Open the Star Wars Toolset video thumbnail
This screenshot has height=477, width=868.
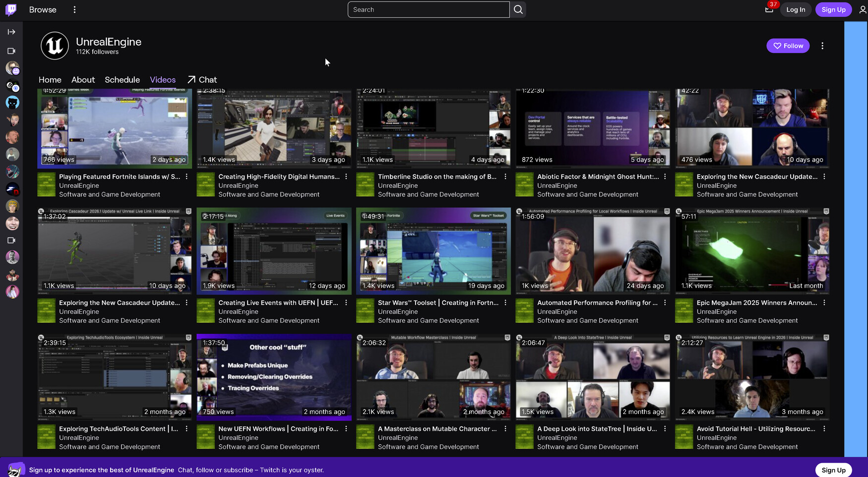click(x=433, y=250)
